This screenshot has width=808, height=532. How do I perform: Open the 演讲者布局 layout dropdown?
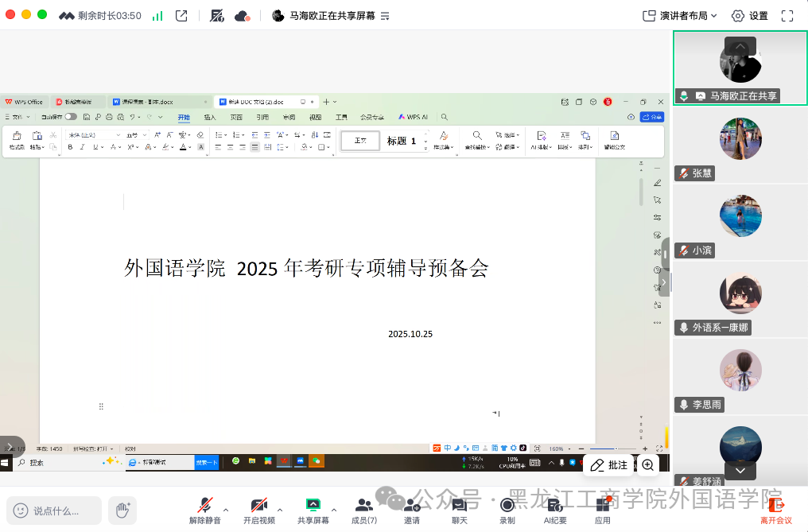click(679, 15)
